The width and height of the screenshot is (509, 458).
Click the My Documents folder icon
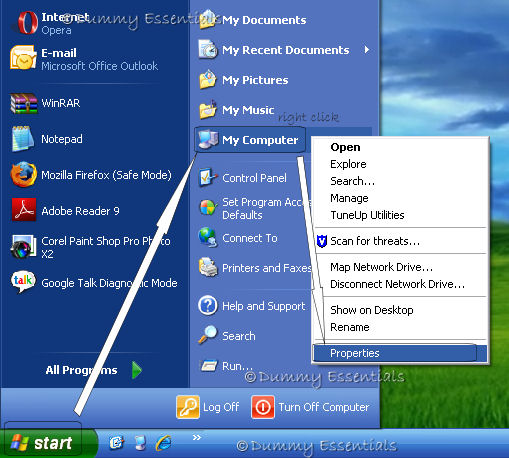coord(209,20)
